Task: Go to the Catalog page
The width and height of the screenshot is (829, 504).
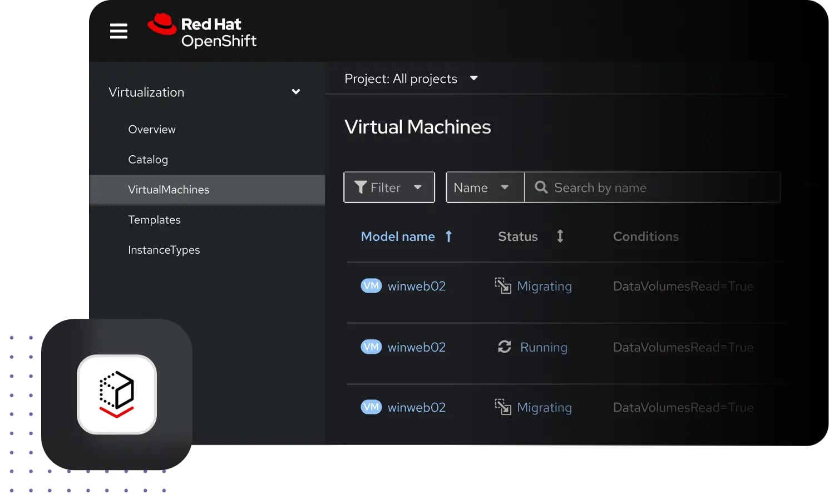Action: 148,159
